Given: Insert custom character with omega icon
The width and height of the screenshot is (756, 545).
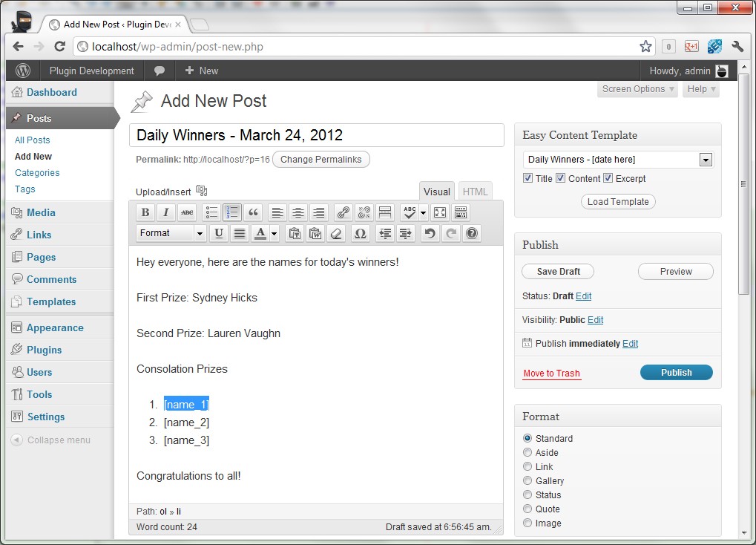Looking at the screenshot, I should point(361,233).
